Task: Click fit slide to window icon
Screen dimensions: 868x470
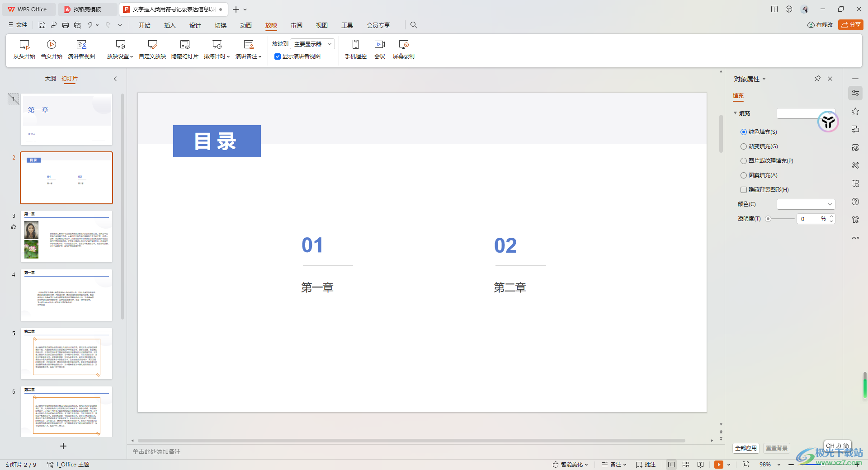Action: coord(746,465)
